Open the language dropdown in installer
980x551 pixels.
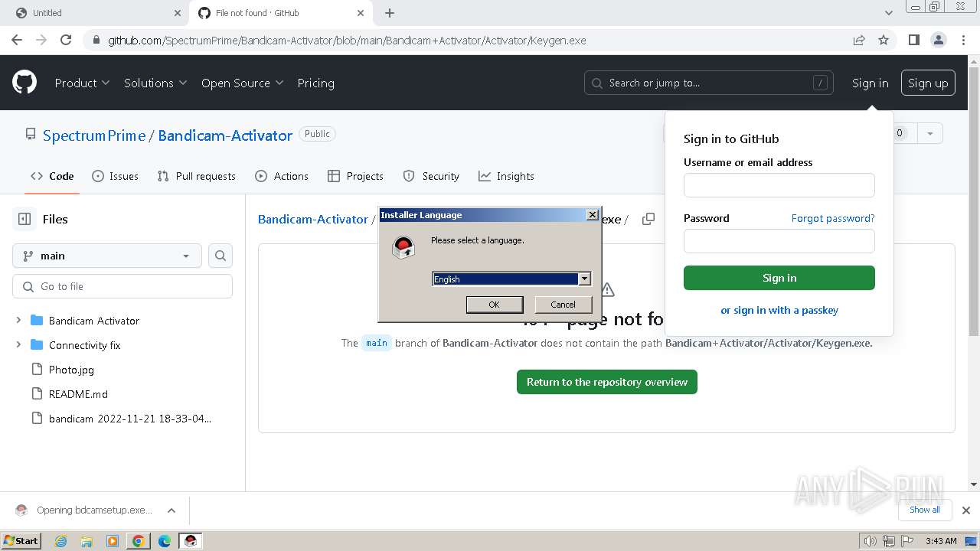pyautogui.click(x=584, y=279)
